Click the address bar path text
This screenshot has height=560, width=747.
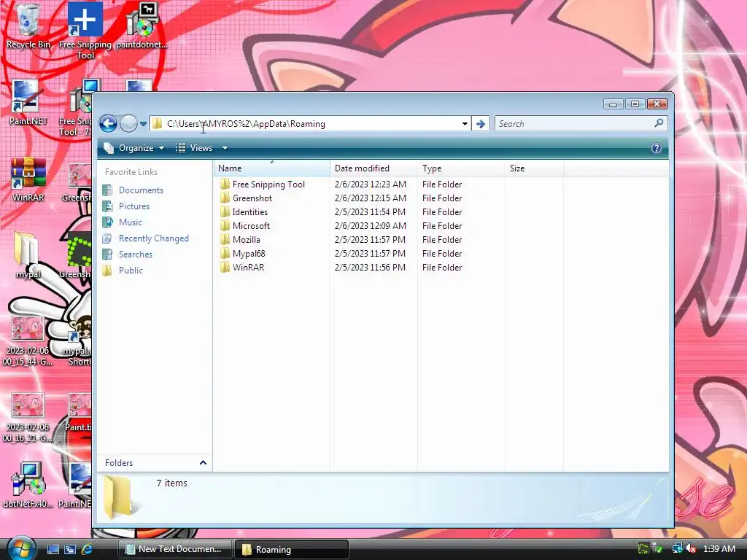click(x=246, y=124)
